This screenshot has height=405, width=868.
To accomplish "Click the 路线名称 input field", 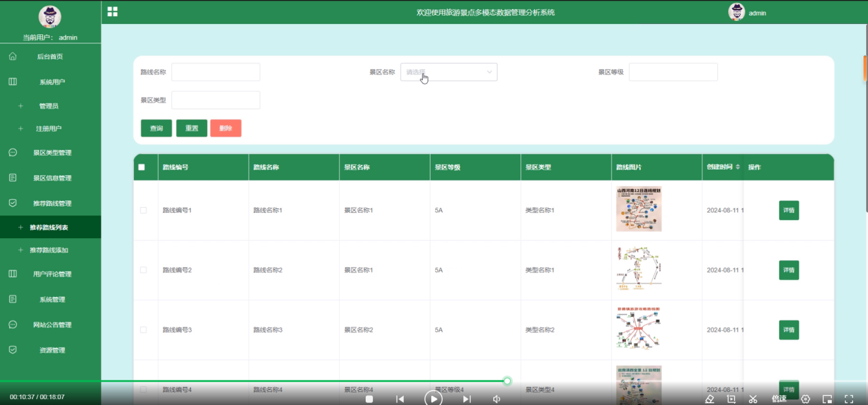I will pyautogui.click(x=216, y=72).
